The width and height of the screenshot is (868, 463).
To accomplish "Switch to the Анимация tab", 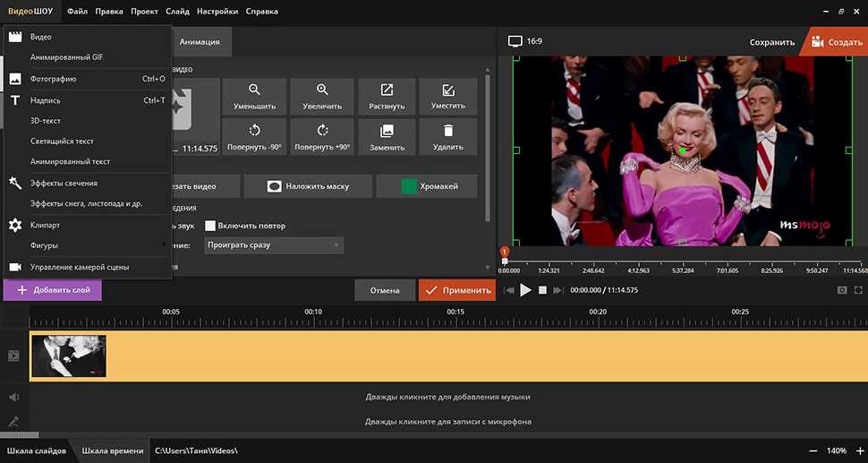I will coord(200,41).
